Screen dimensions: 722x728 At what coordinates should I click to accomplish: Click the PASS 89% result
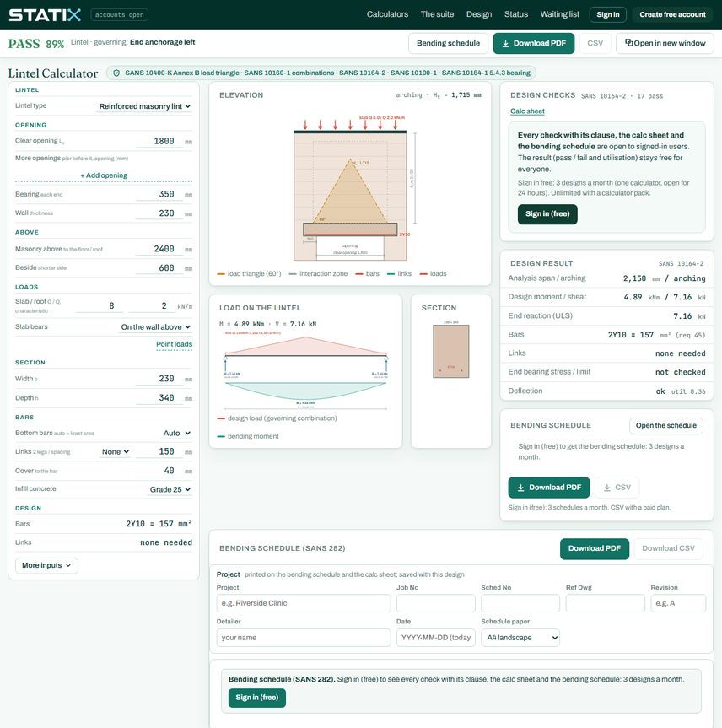point(36,44)
